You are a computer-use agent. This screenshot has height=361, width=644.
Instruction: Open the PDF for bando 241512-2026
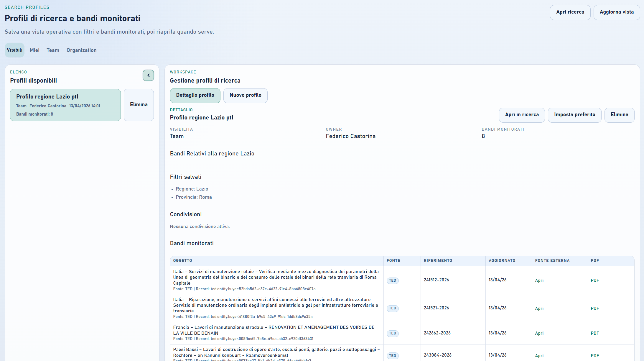595,280
